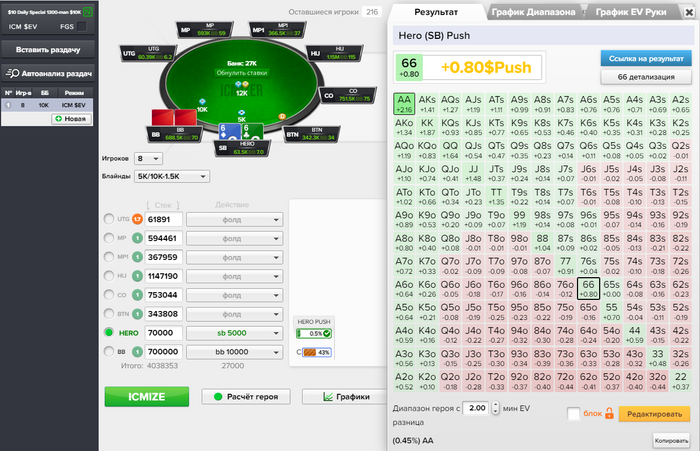Toggle the блок checkbox

coord(574,413)
